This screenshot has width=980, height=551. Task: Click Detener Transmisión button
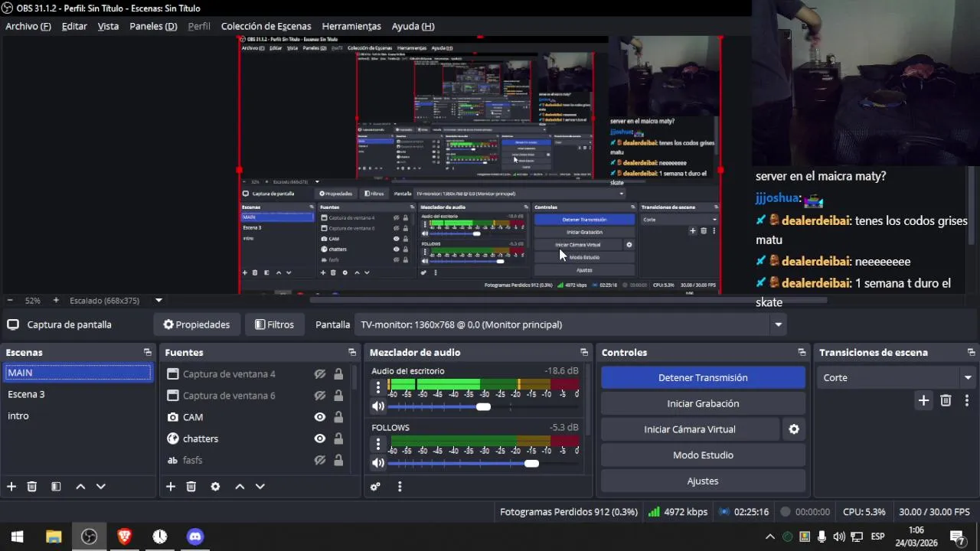click(703, 377)
